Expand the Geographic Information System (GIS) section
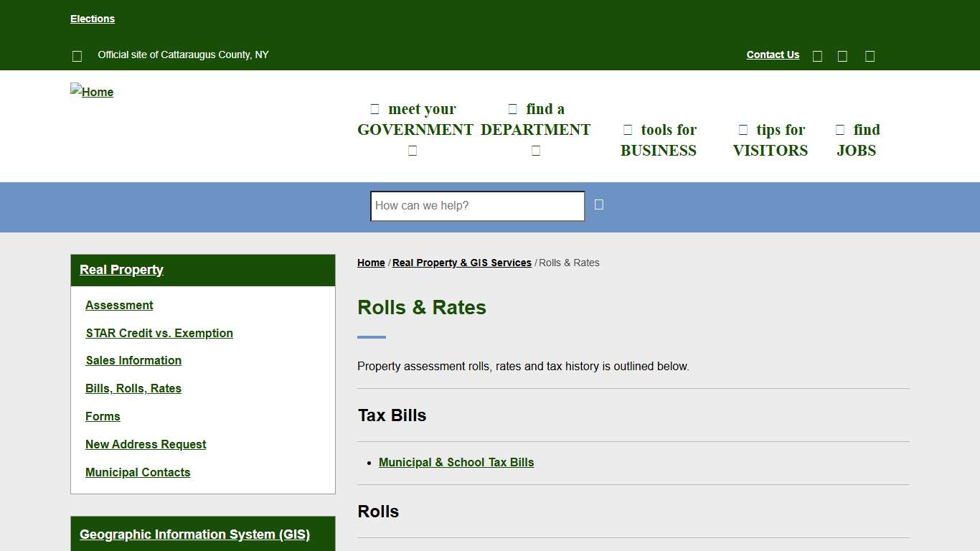Viewport: 980px width, 551px height. click(194, 534)
